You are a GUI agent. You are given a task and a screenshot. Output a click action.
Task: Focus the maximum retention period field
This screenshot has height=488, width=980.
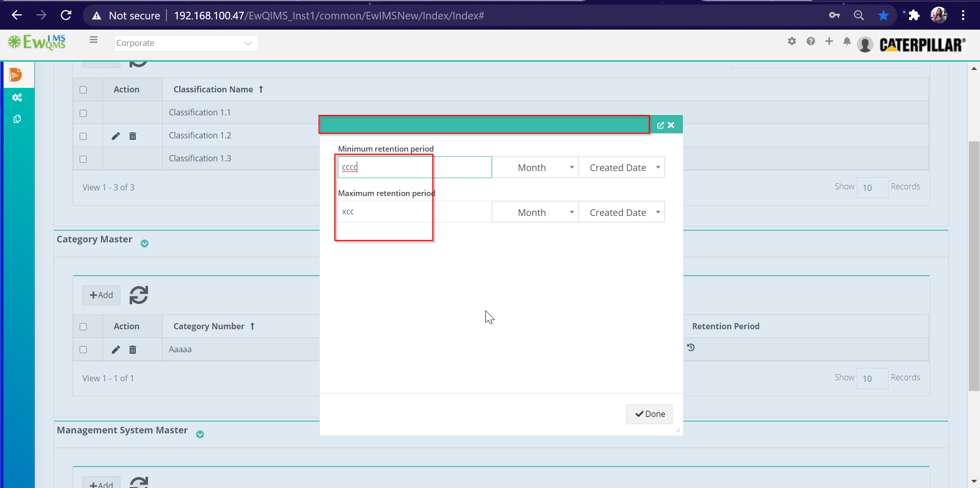click(414, 212)
